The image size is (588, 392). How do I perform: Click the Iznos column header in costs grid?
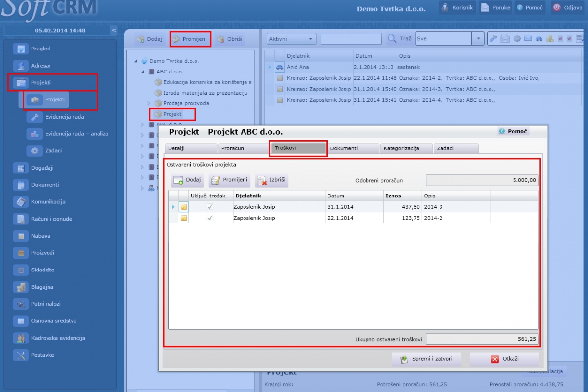click(402, 196)
